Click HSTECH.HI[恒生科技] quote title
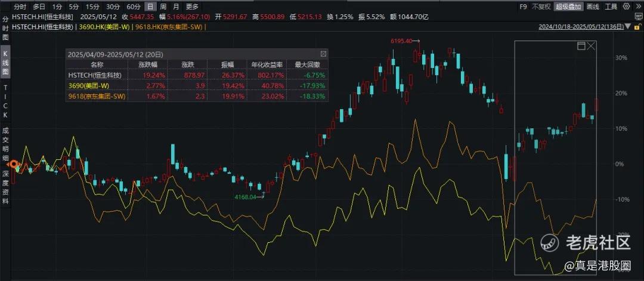The image size is (644, 281). click(x=43, y=17)
